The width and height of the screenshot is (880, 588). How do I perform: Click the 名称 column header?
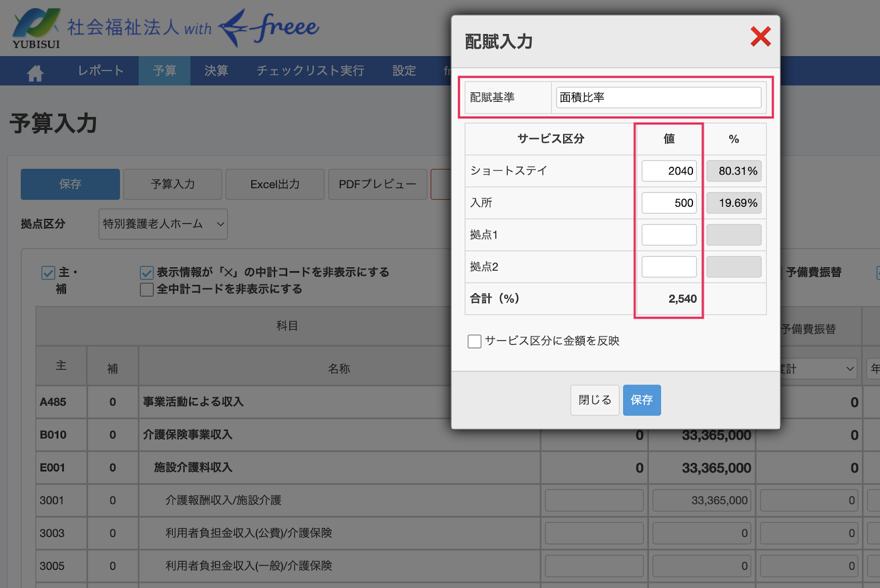(x=339, y=369)
